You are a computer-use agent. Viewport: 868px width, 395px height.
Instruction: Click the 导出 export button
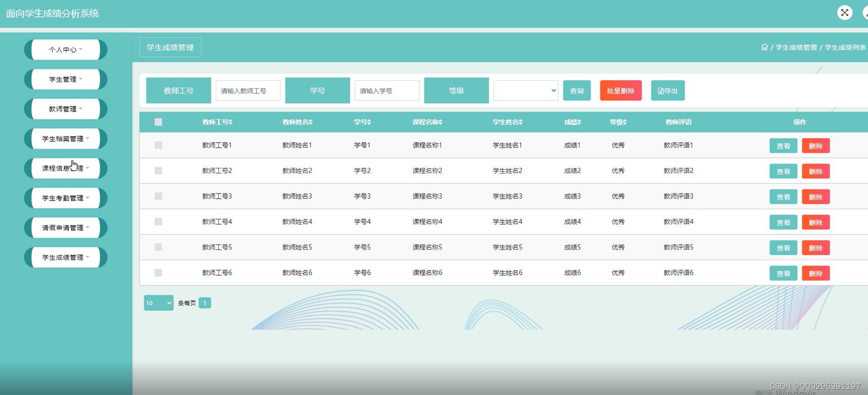click(x=668, y=90)
